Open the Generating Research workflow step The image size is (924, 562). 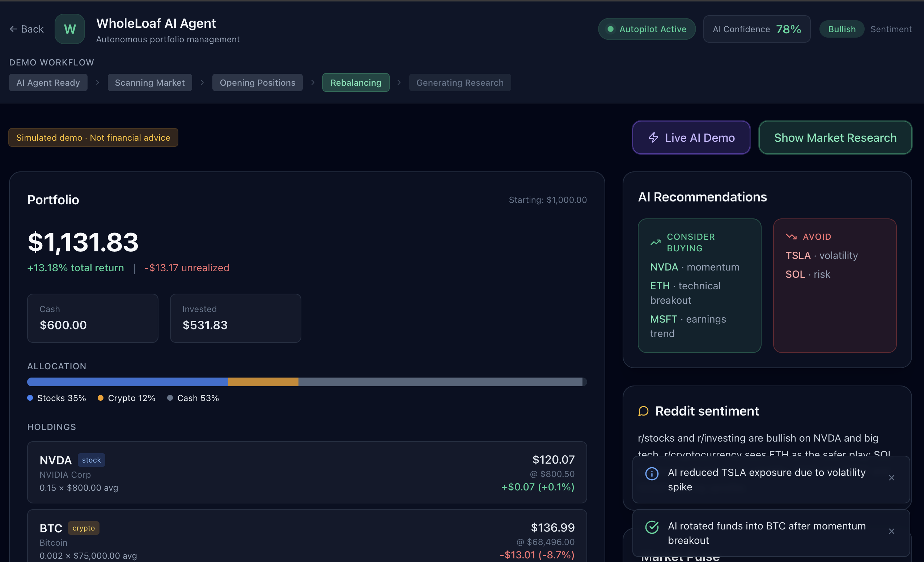click(460, 82)
